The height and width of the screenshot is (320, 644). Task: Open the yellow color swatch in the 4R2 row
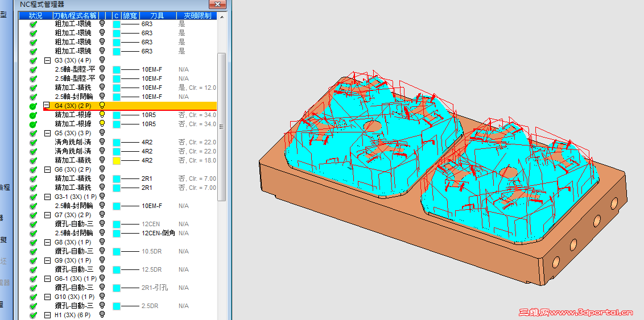coord(116,160)
